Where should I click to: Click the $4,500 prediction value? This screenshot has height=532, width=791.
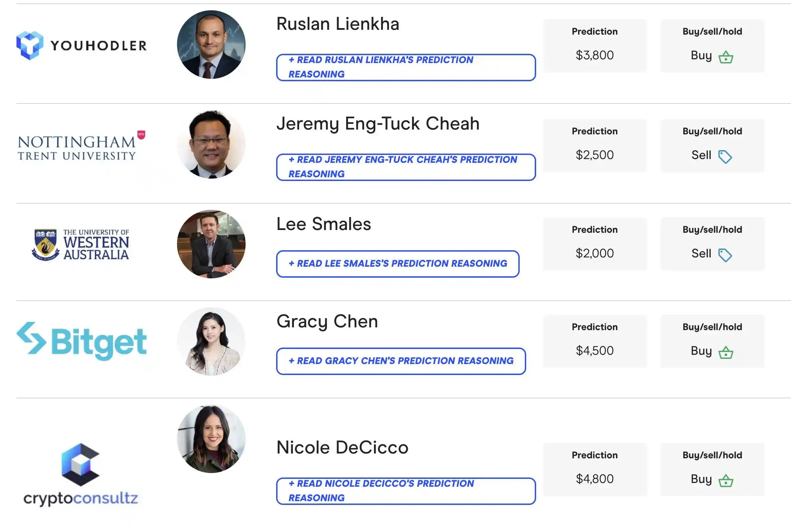click(594, 351)
